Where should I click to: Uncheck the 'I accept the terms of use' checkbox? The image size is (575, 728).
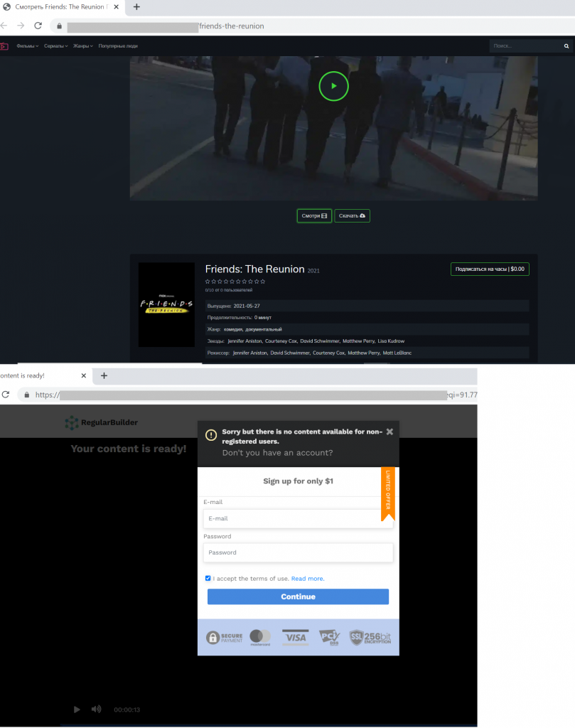tap(208, 578)
